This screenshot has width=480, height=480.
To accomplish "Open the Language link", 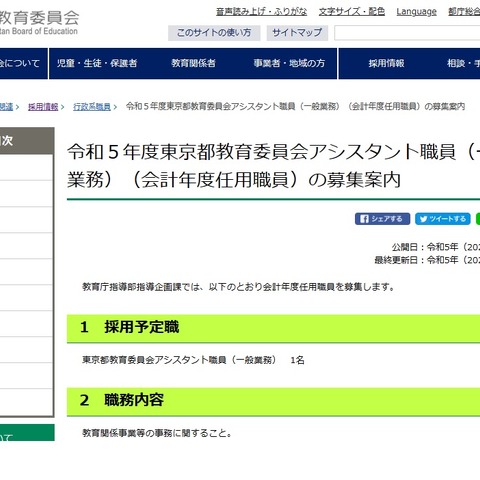I will pos(416,12).
